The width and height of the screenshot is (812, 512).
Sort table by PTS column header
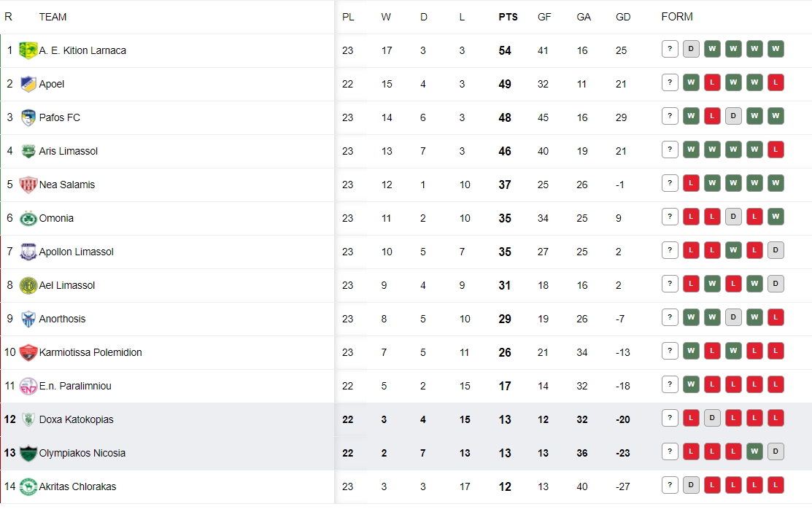[508, 17]
